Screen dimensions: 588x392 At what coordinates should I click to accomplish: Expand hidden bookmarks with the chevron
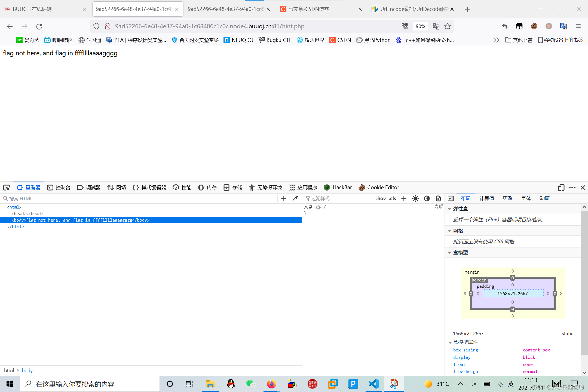496,40
